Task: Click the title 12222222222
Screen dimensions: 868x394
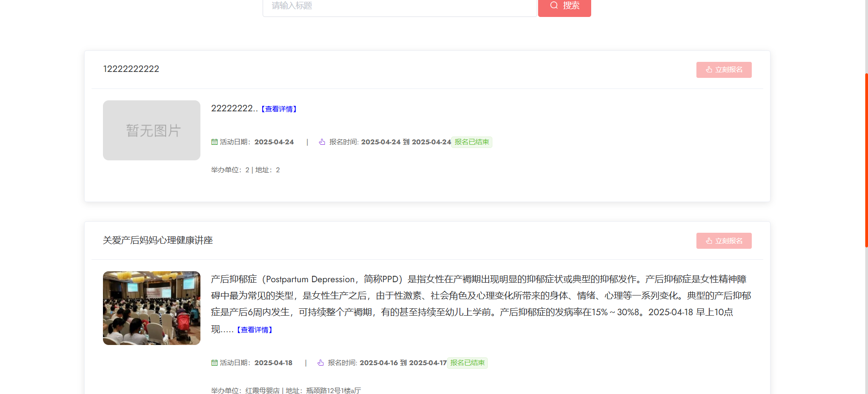Action: [x=131, y=69]
